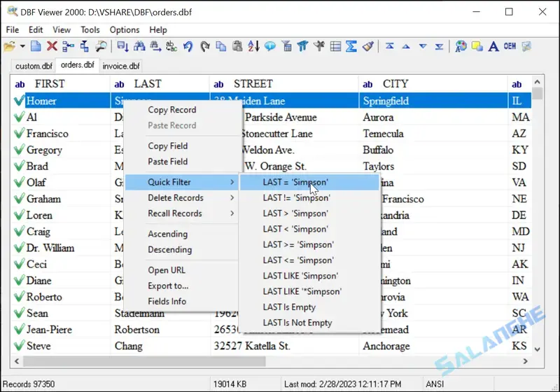Click the CITY column header
This screenshot has height=392, width=560.
click(x=433, y=84)
